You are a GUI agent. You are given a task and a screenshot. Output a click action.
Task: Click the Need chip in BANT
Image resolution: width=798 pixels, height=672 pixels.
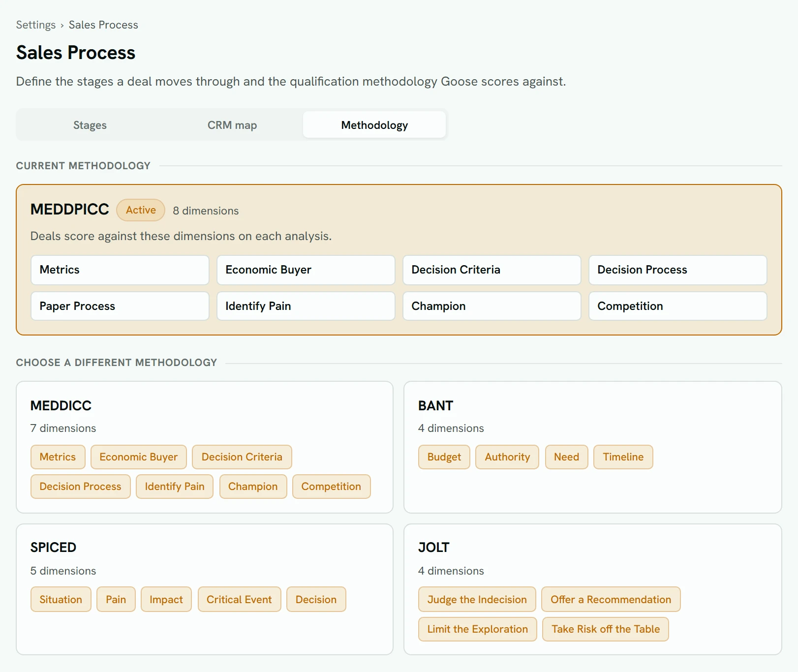(x=567, y=457)
